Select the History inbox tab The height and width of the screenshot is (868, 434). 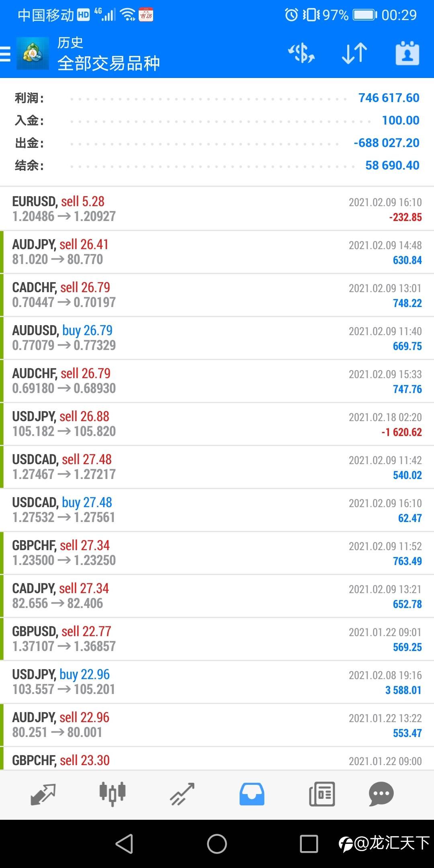pos(252,794)
